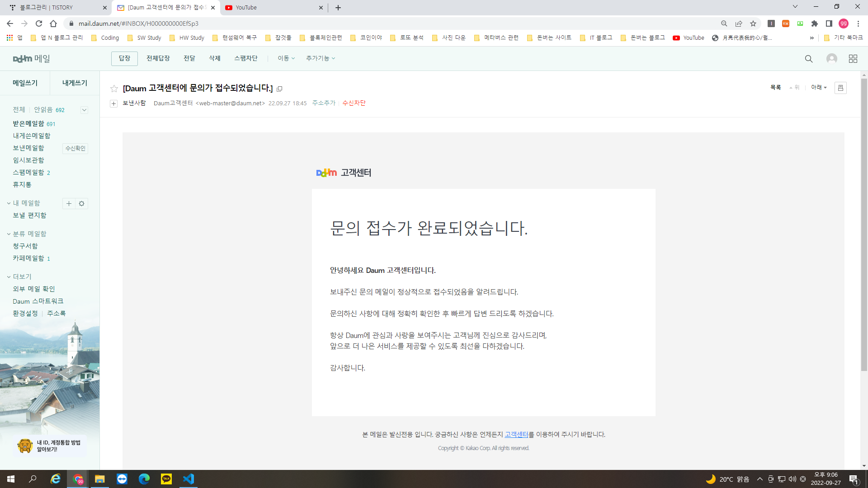This screenshot has width=868, height=488.
Task: Click the 안읽음 692 unread filter
Action: 49,110
